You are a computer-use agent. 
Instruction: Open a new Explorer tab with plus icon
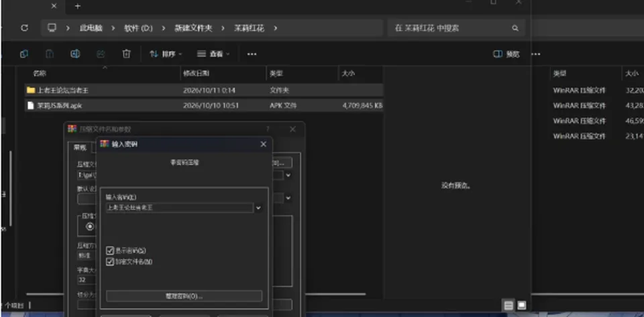(x=78, y=6)
